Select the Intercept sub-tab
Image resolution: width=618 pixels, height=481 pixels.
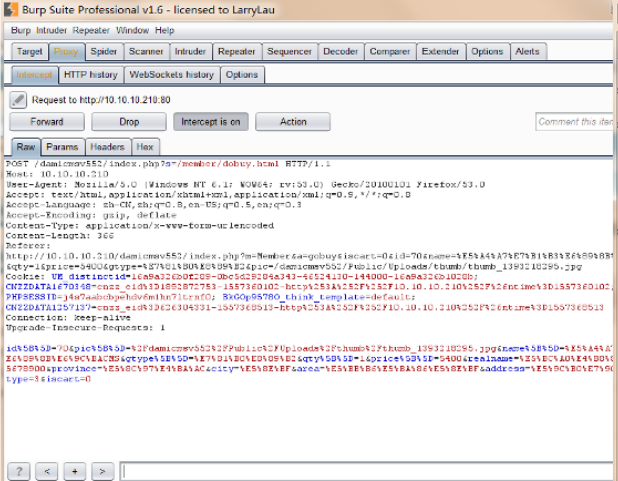[35, 75]
